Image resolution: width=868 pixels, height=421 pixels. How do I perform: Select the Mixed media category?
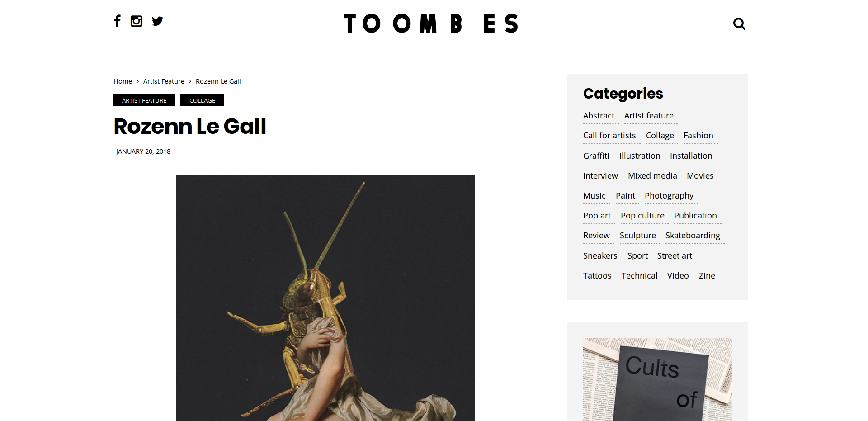652,176
